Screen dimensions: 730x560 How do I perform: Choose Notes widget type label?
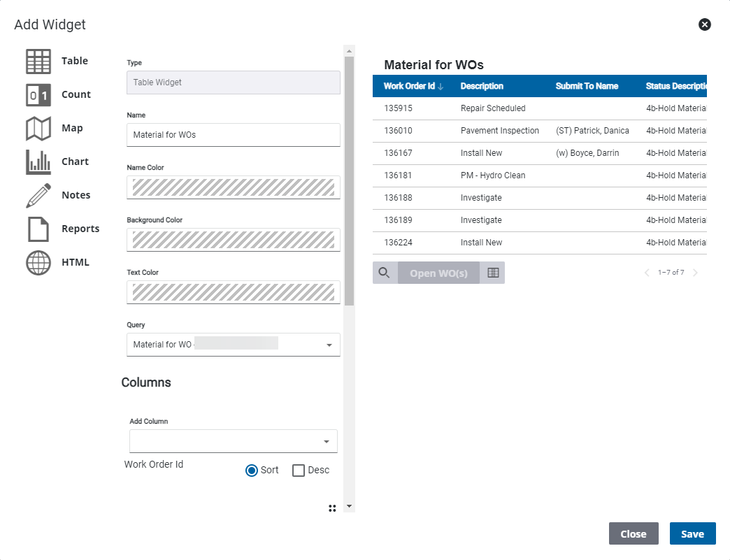(76, 195)
